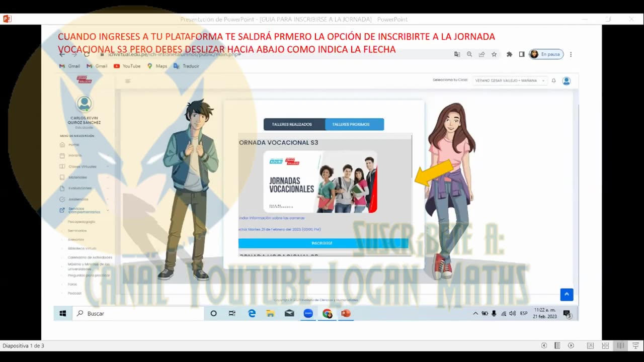Viewport: 644px width, 362px height.
Task: Click Diapositiva 1 de 3 status text
Action: [23, 346]
